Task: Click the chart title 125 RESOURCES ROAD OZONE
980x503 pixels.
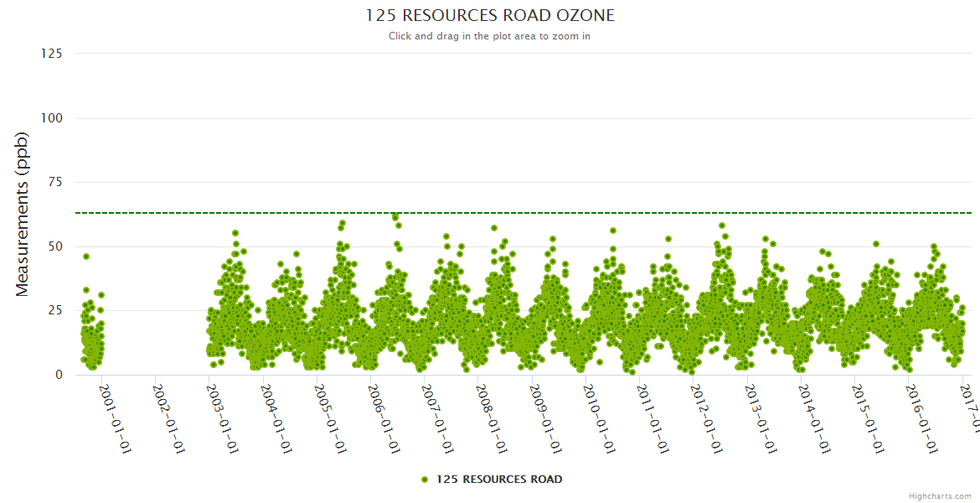Action: [490, 16]
